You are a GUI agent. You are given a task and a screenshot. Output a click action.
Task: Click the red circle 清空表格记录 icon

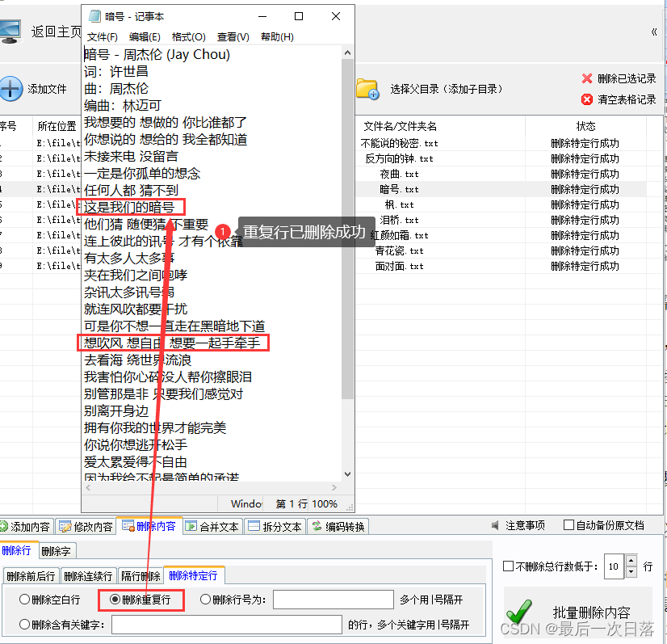click(x=587, y=99)
